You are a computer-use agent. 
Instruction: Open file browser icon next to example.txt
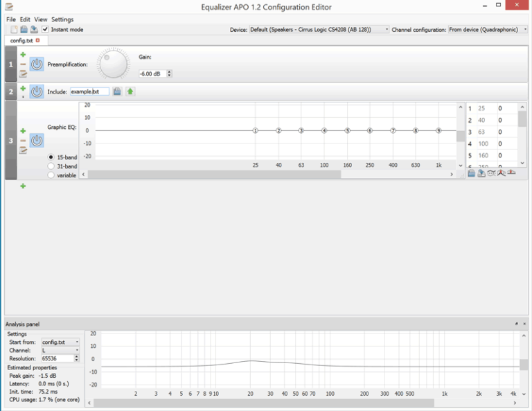[x=118, y=91]
